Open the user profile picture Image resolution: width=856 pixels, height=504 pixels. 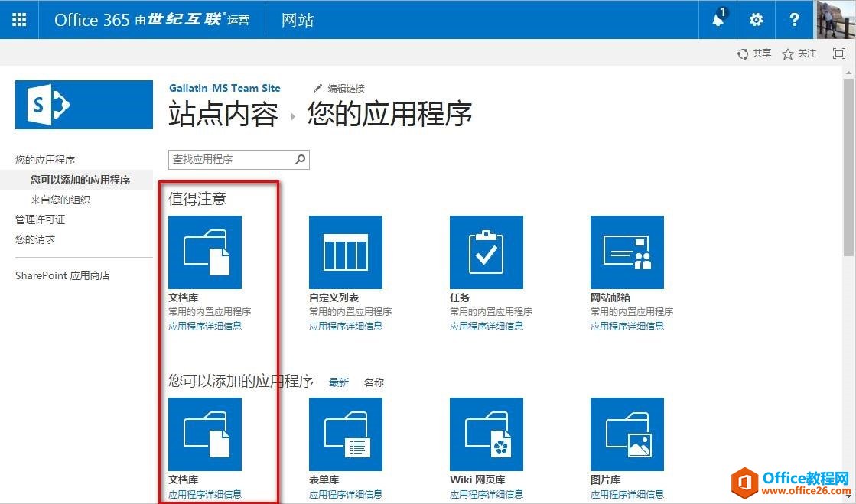(x=836, y=20)
